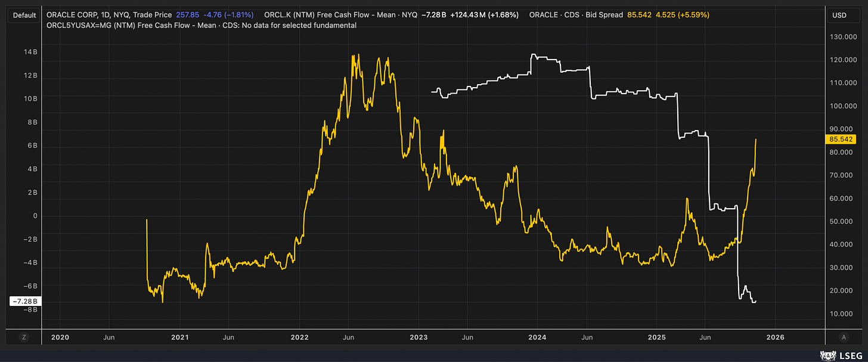Click the Z button at bottom-left corner
Image resolution: width=868 pixels, height=362 pixels.
pyautogui.click(x=24, y=337)
